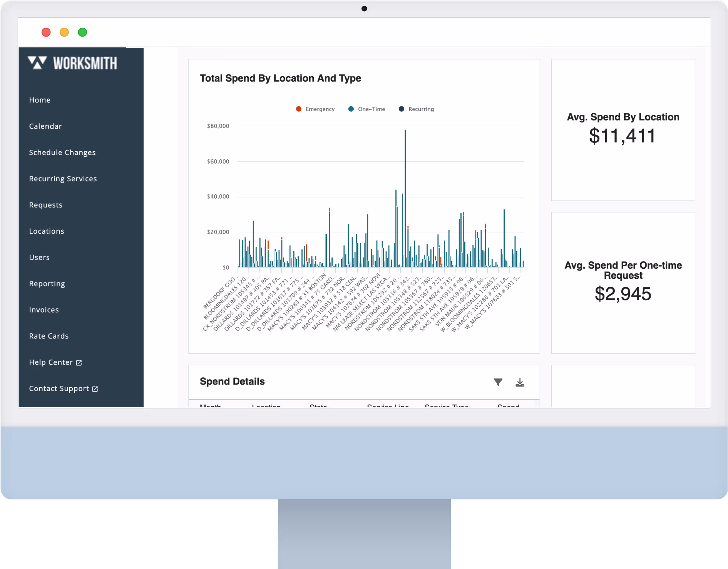Click the Avg. Spend By Location title
Viewport: 728px width, 569px height.
click(x=623, y=117)
